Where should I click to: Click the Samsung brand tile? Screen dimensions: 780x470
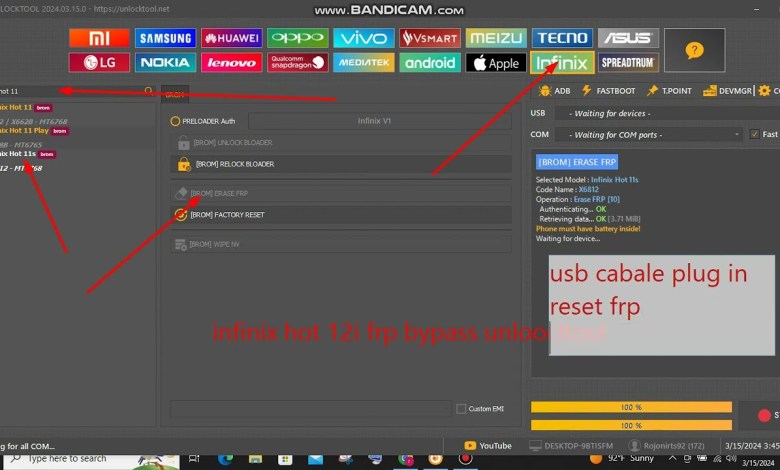pos(165,38)
